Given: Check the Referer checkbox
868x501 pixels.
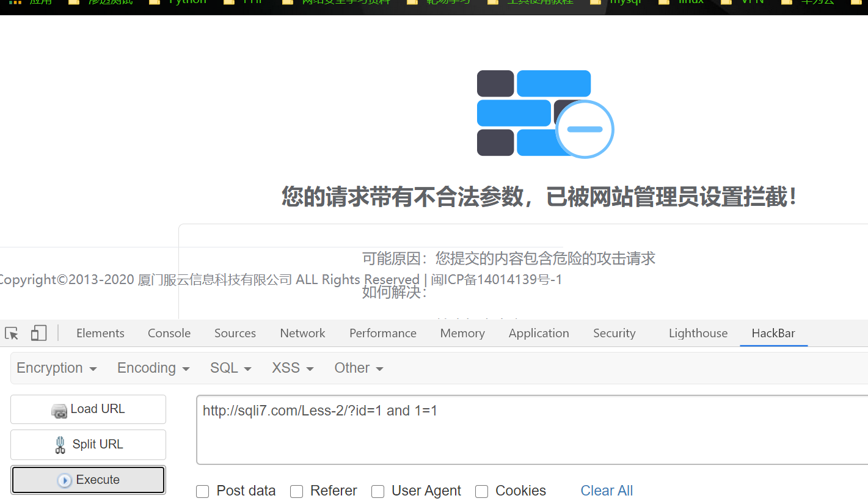Looking at the screenshot, I should (x=297, y=491).
